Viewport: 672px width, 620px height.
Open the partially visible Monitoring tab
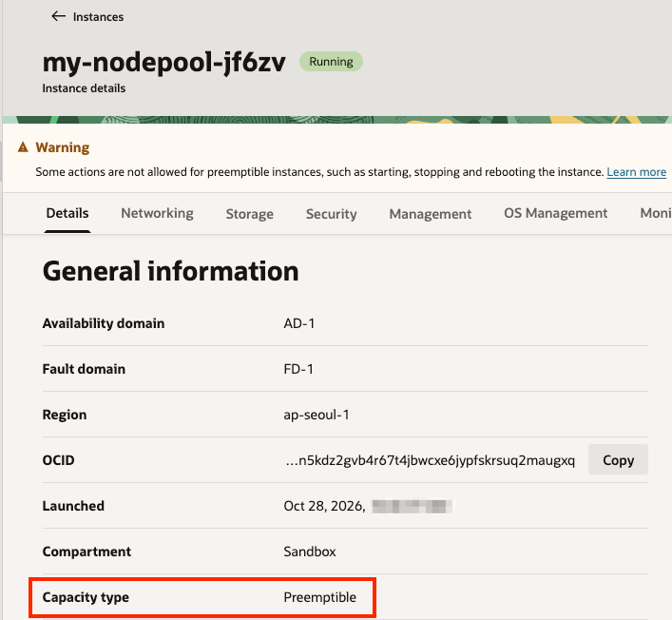point(655,213)
